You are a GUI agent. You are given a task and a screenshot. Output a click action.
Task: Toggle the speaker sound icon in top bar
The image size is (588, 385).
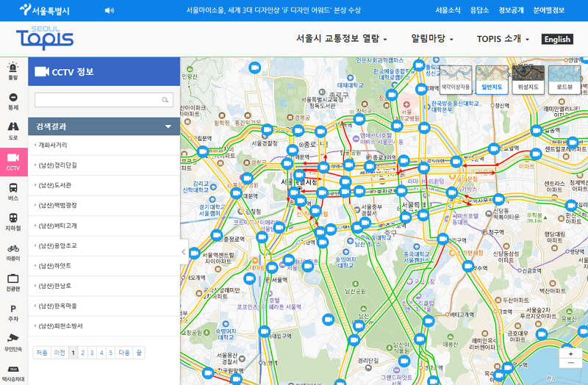[x=109, y=10]
